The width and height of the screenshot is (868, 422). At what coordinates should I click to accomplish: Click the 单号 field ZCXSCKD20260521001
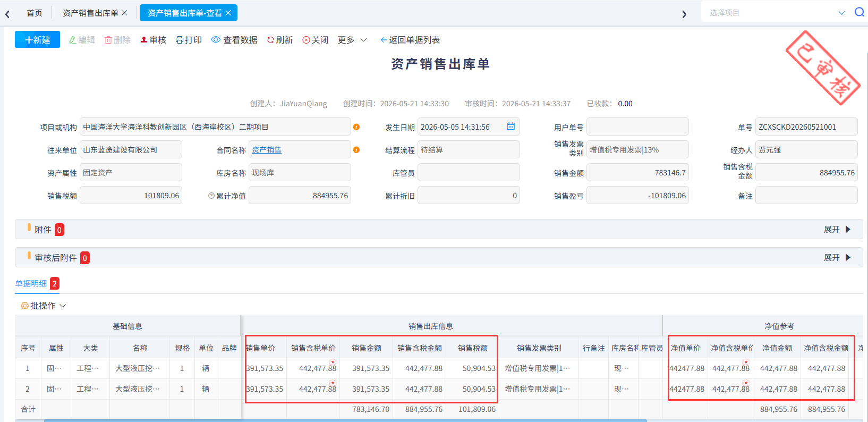click(x=806, y=127)
